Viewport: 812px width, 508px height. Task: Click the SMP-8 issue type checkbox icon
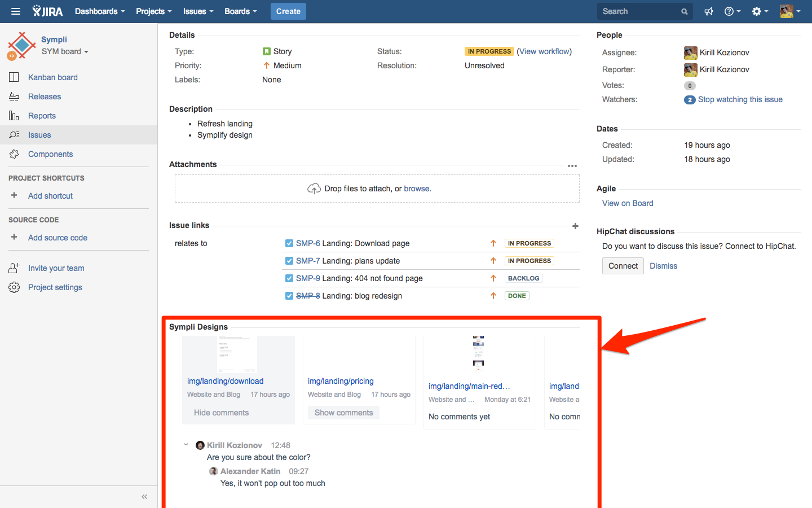click(289, 296)
